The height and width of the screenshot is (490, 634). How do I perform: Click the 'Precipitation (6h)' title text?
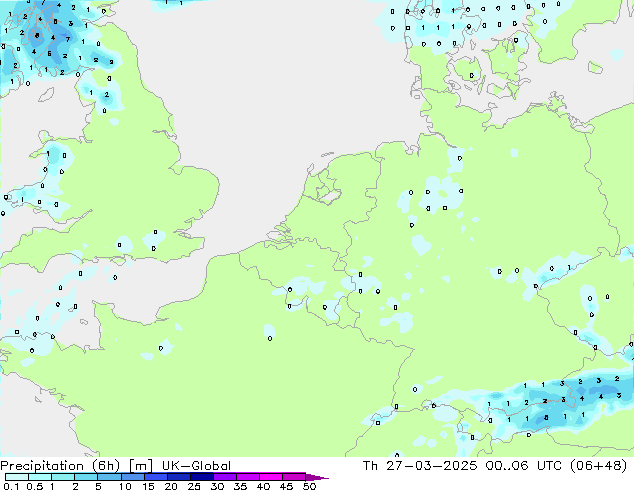(x=60, y=466)
